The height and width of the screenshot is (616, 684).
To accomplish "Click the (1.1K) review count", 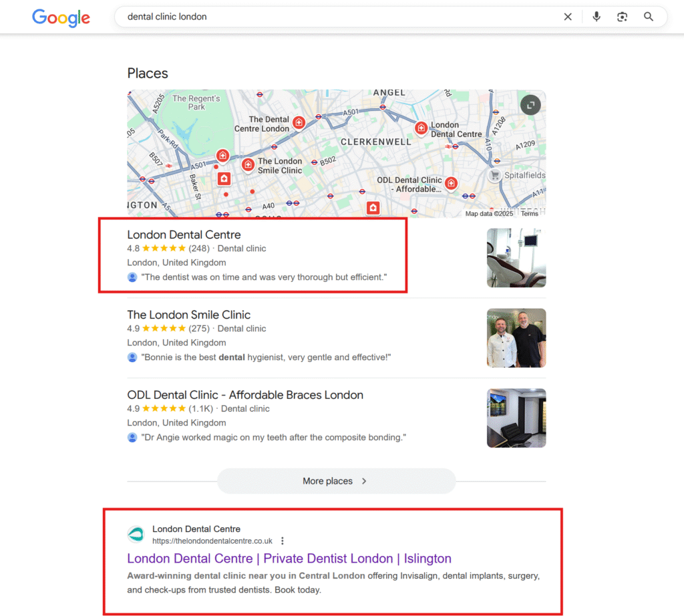I will coord(200,409).
